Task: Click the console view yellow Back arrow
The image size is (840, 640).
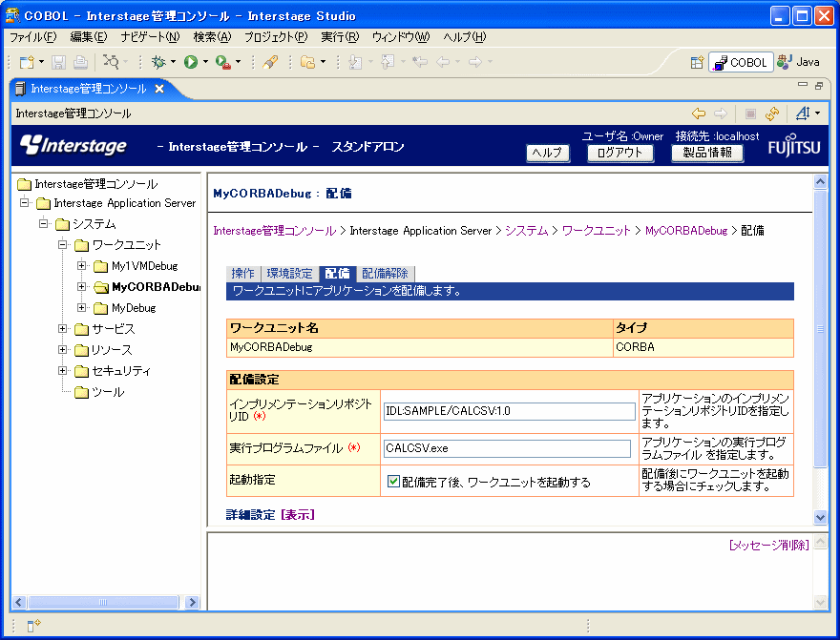Action: pos(699,114)
